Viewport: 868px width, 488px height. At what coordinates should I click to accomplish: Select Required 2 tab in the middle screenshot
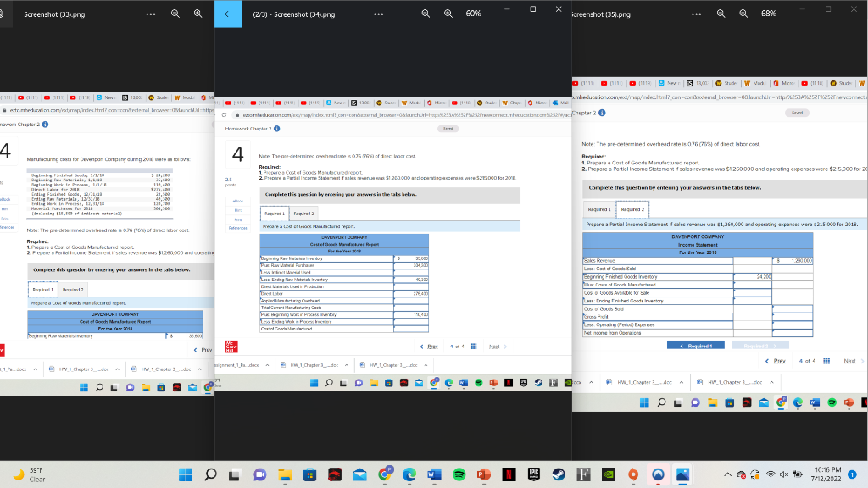(x=303, y=213)
